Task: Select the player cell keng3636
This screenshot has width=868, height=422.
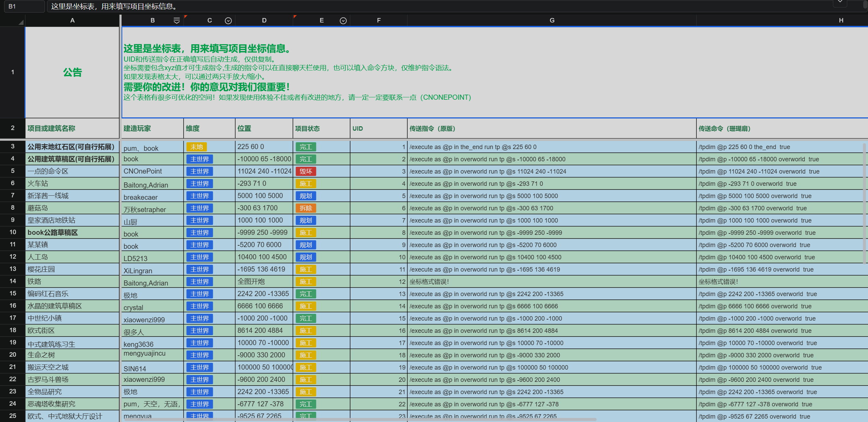Action: tap(152, 343)
